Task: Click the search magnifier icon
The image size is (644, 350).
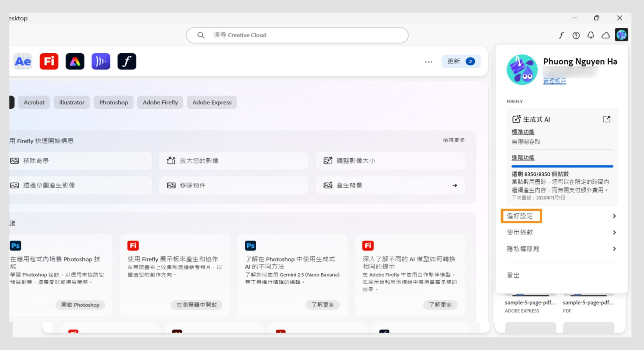Action: 201,35
